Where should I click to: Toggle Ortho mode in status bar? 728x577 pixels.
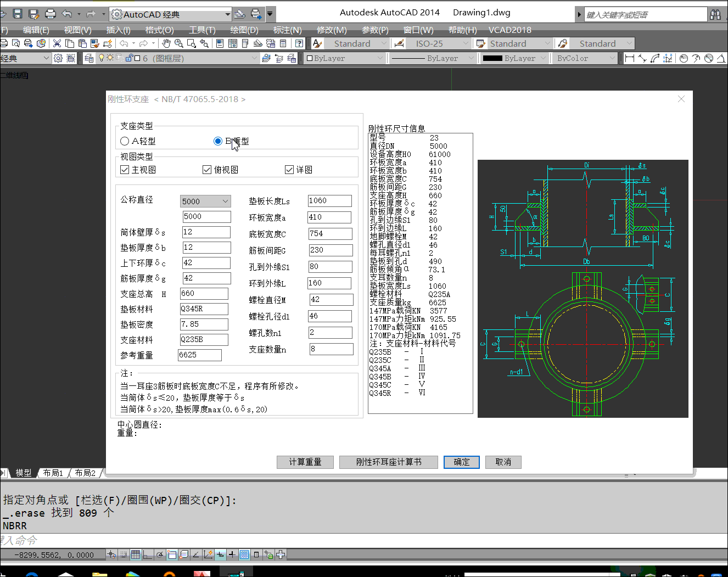point(147,554)
